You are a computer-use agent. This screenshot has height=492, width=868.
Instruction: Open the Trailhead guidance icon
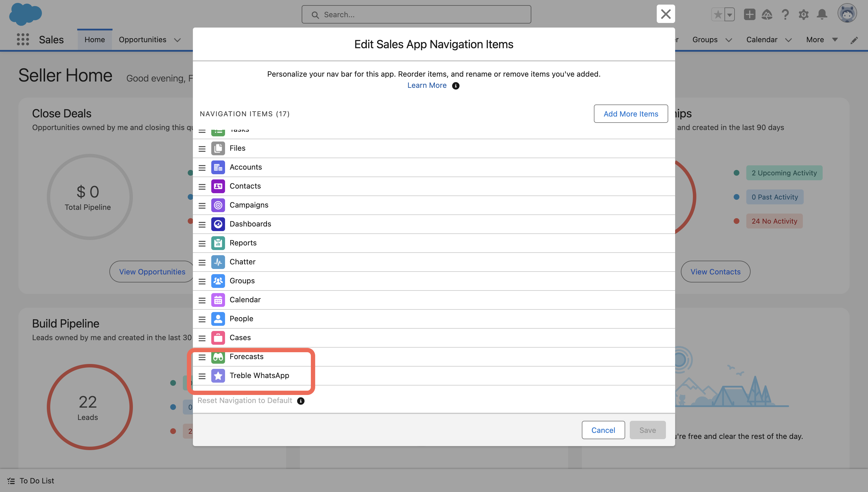coord(767,15)
